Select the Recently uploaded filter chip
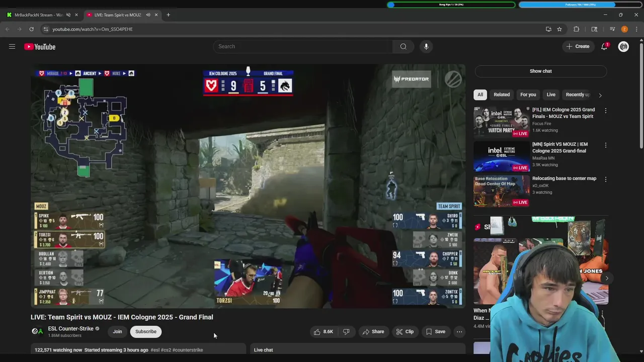 577,95
